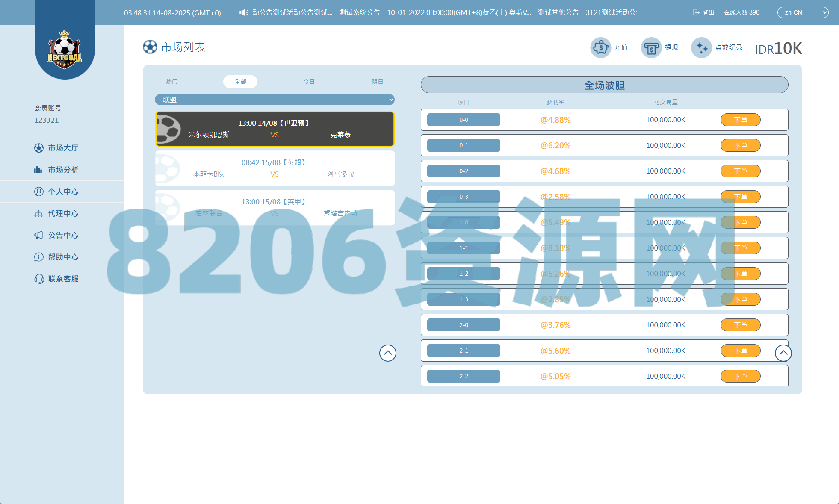The image size is (839, 504).
Task: Click the 测试其他公告 announcement in ticker
Action: 558,12
